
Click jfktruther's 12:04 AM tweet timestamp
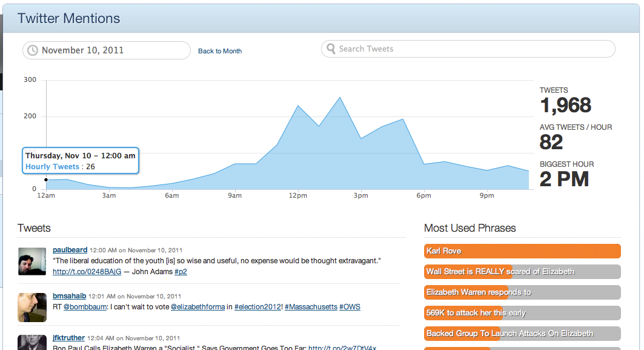tap(133, 338)
